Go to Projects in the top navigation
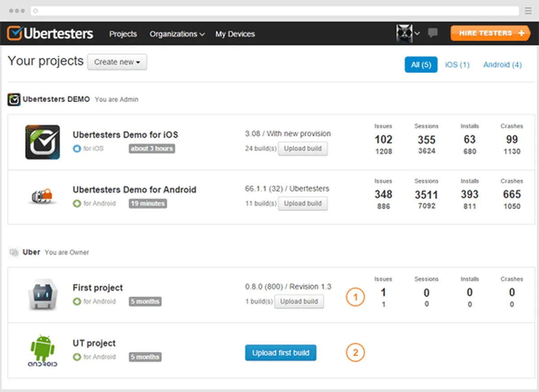The width and height of the screenshot is (539, 392). pos(123,34)
